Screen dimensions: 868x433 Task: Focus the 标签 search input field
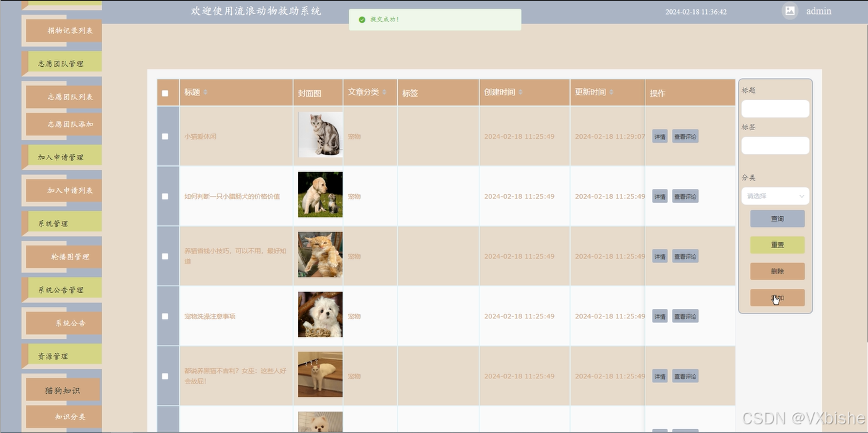(x=775, y=145)
